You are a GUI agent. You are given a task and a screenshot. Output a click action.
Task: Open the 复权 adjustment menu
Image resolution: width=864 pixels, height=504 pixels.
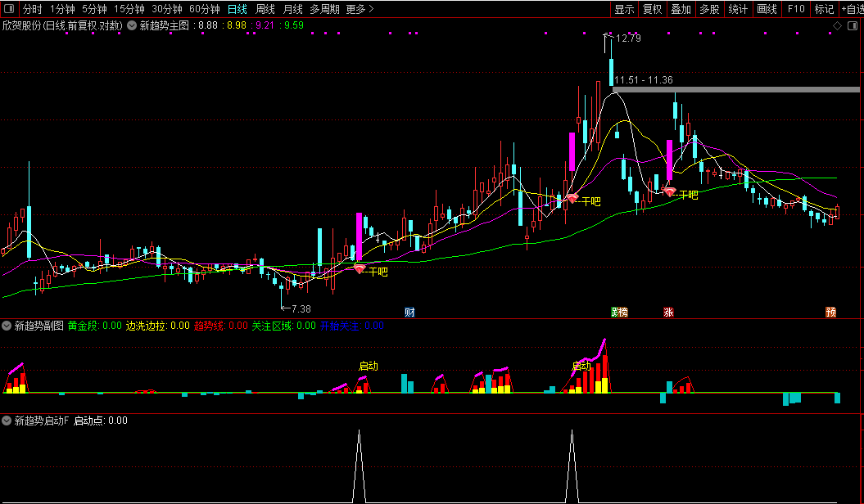tap(653, 9)
